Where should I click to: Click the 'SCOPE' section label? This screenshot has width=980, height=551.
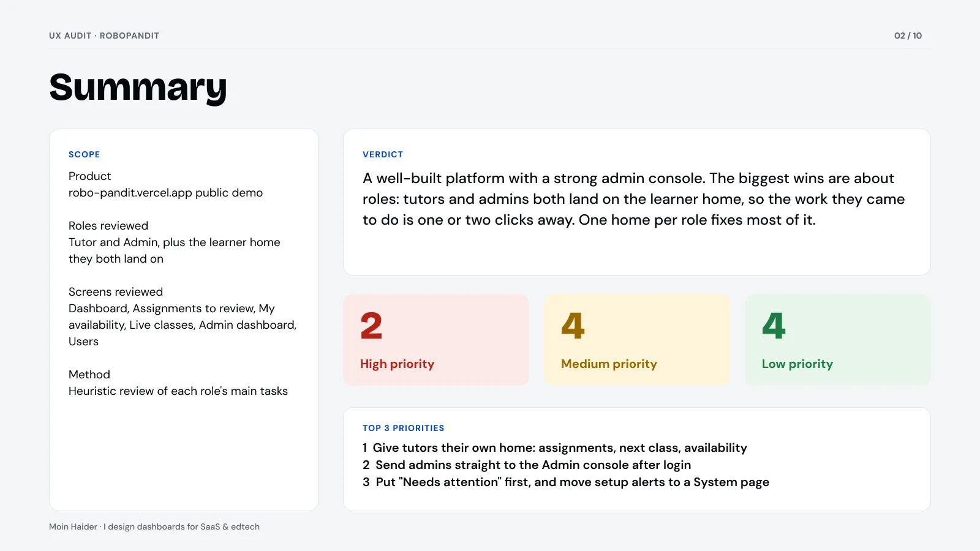[x=84, y=154]
